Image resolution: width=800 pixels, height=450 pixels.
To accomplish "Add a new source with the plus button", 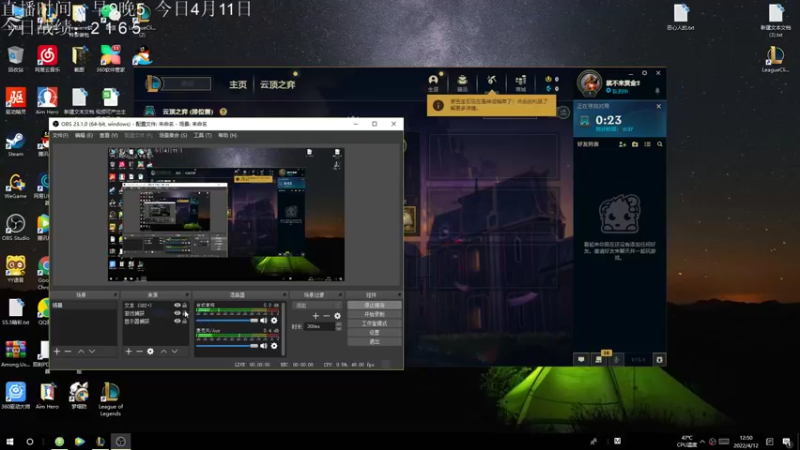I will [x=129, y=352].
